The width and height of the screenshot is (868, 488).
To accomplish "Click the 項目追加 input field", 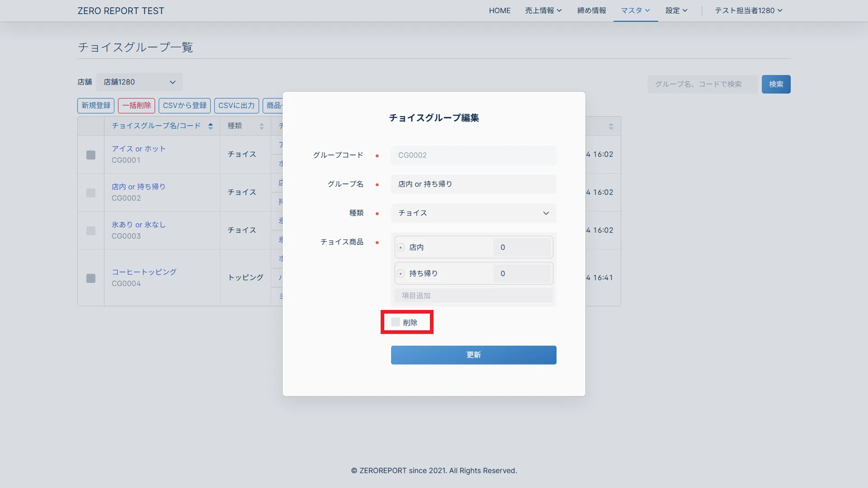I will tap(473, 296).
